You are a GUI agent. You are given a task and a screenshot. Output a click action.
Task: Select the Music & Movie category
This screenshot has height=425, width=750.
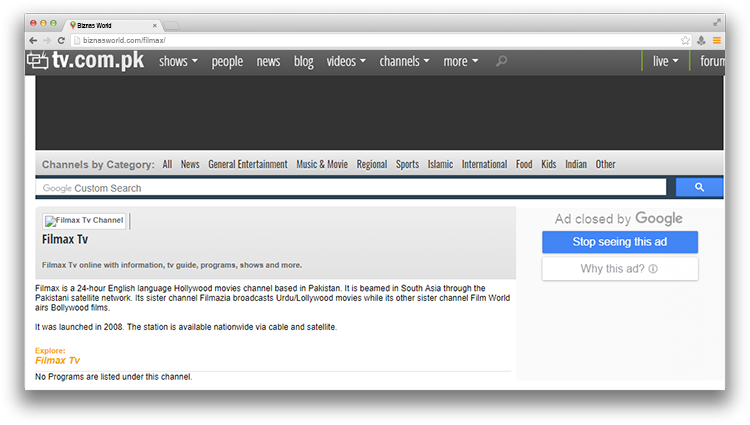click(x=321, y=164)
